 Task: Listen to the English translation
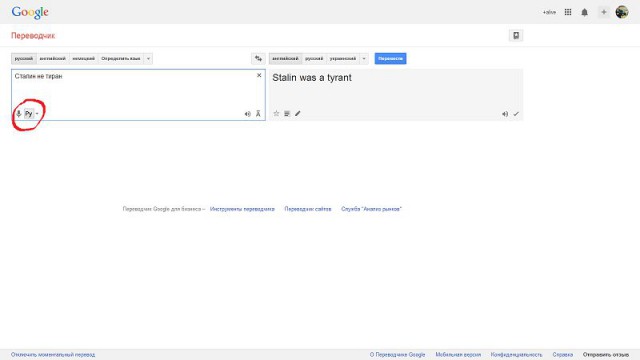[505, 114]
